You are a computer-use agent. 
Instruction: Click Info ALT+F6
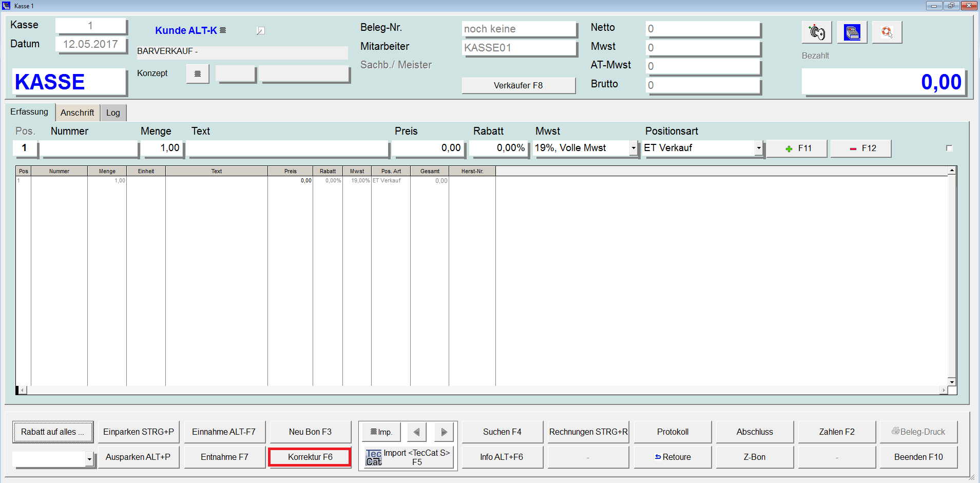[502, 457]
